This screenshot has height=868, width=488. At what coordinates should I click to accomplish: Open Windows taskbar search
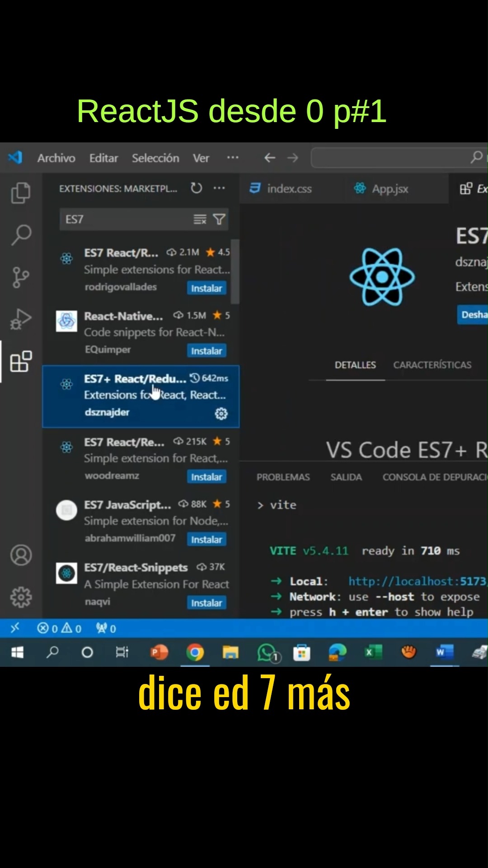click(53, 652)
